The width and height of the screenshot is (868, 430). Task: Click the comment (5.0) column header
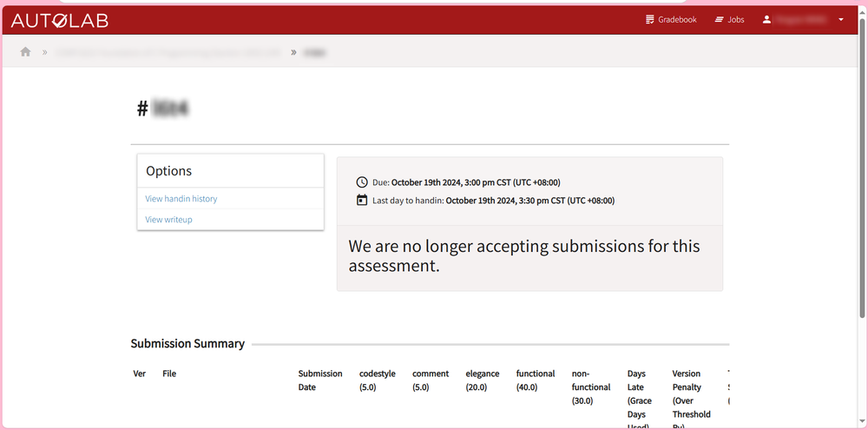(431, 380)
